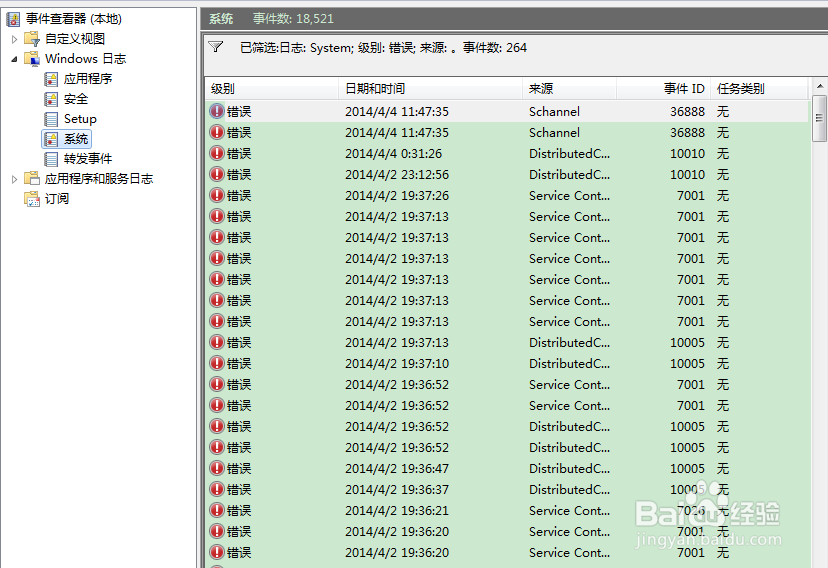The height and width of the screenshot is (568, 828).
Task: Click error icon of 19:36:47 event
Action: pyautogui.click(x=217, y=468)
